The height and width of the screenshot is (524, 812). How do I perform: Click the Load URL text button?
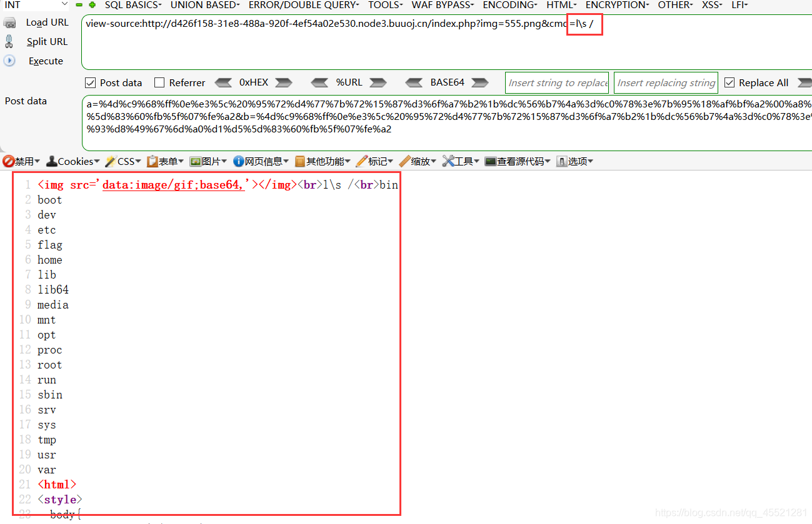coord(48,22)
